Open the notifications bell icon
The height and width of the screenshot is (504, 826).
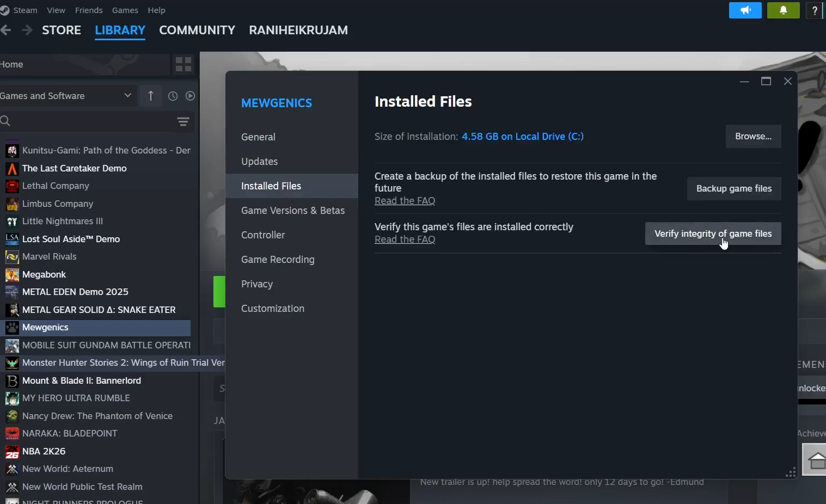tap(783, 10)
